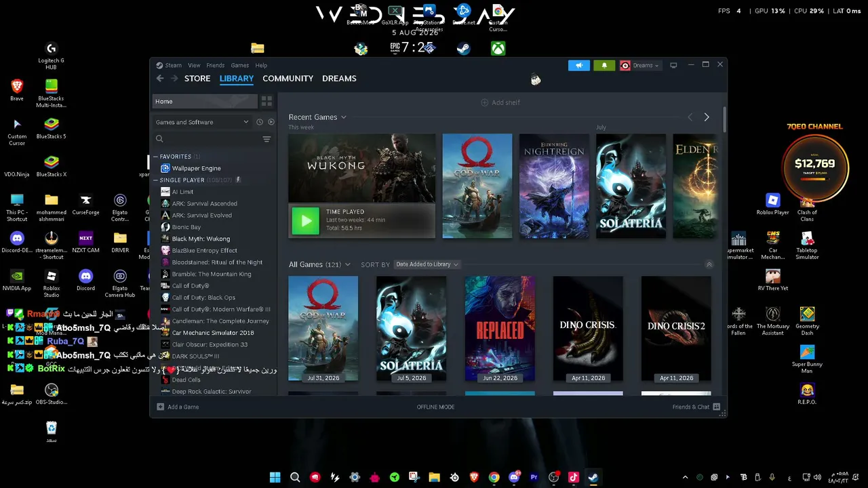868x488 pixels.
Task: Open the Games menu
Action: [239, 65]
